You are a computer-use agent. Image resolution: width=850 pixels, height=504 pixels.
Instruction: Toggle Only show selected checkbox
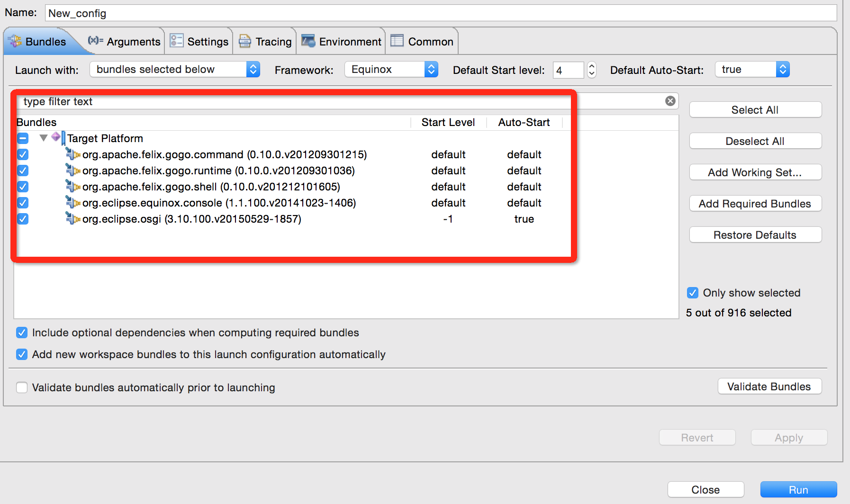pos(693,293)
